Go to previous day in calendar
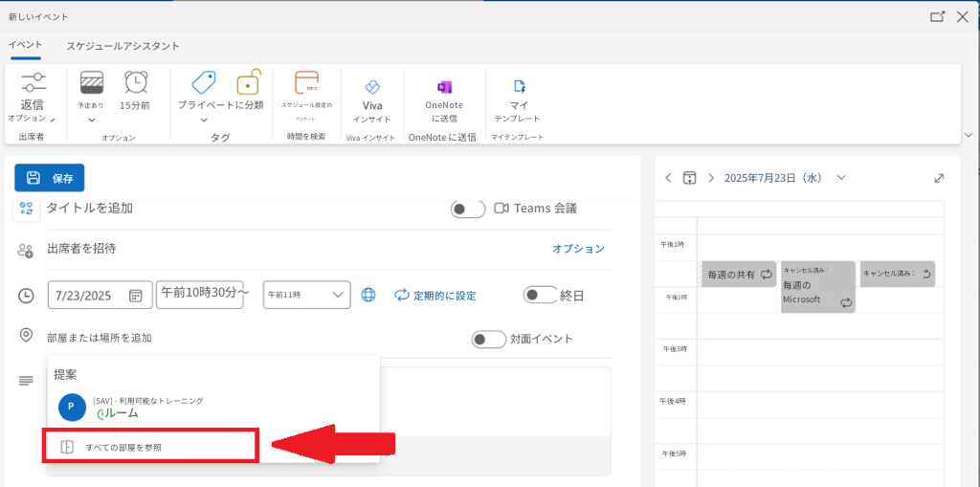 (x=668, y=178)
